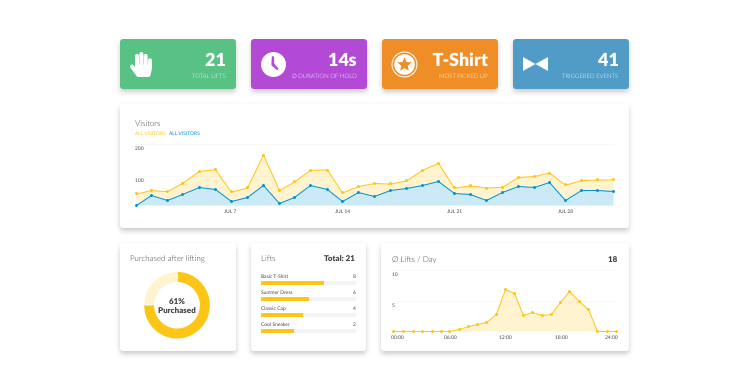Click the count 8 beside Basic T-Shirt
This screenshot has width=750, height=390.
pos(354,276)
